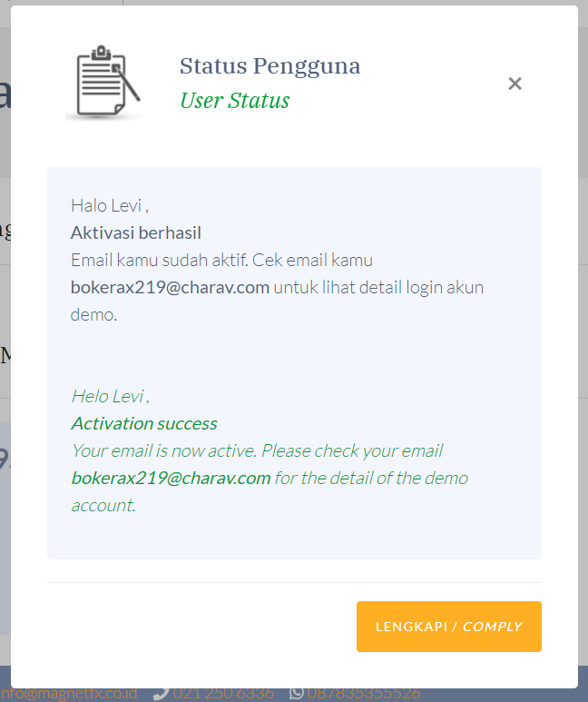This screenshot has height=702, width=588.
Task: Open the info@magnetfx.co.id email link
Action: [x=68, y=695]
